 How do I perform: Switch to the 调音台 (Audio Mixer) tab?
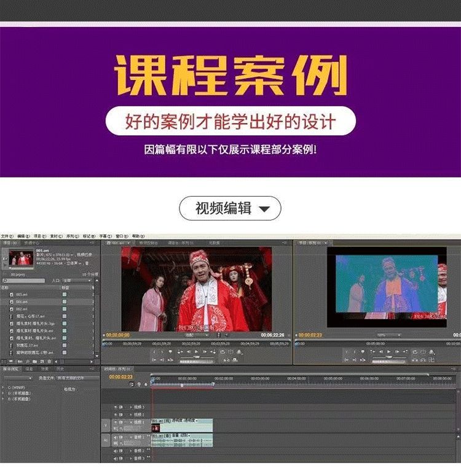(181, 243)
